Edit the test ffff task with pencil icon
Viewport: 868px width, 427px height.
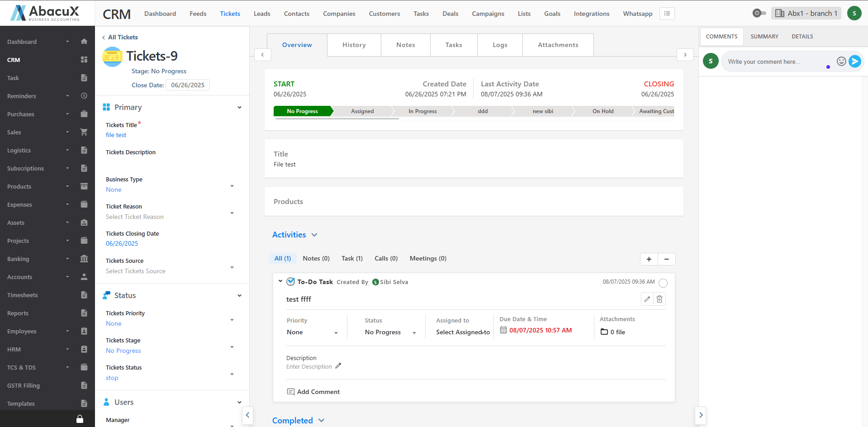pyautogui.click(x=647, y=299)
